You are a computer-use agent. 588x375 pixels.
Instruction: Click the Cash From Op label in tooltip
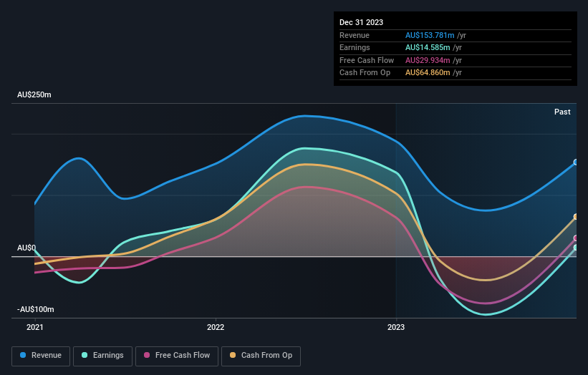(x=365, y=73)
